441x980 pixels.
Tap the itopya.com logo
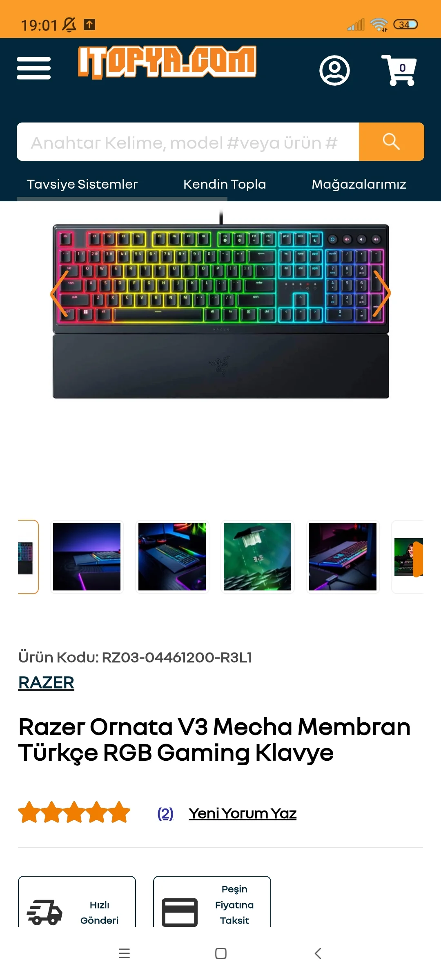coord(167,62)
